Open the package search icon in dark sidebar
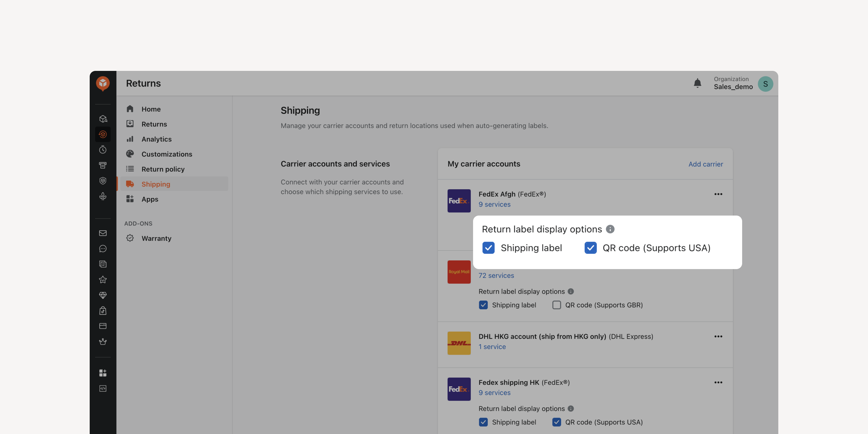Screen dimensions: 868x434 [x=103, y=119]
